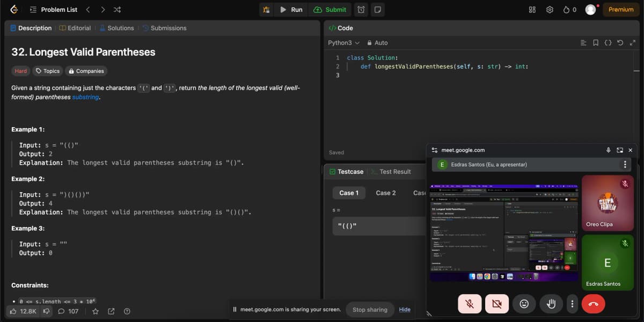Expand the code editor to fullscreen
Image resolution: width=644 pixels, height=322 pixels.
pos(632,42)
